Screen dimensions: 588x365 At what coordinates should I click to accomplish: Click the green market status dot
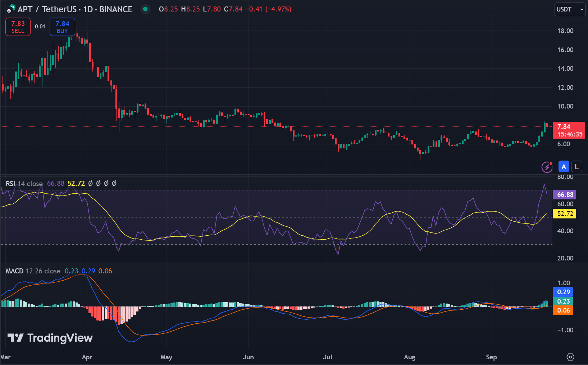tap(145, 9)
